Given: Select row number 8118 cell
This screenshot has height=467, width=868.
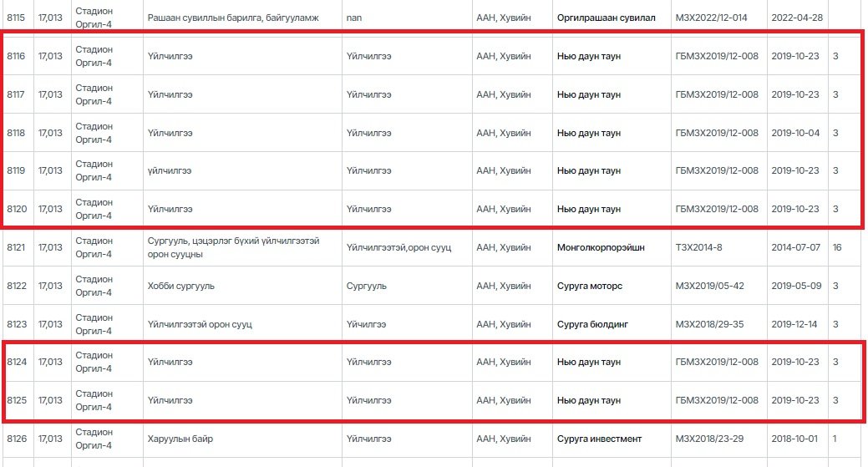Looking at the screenshot, I should click(x=17, y=133).
